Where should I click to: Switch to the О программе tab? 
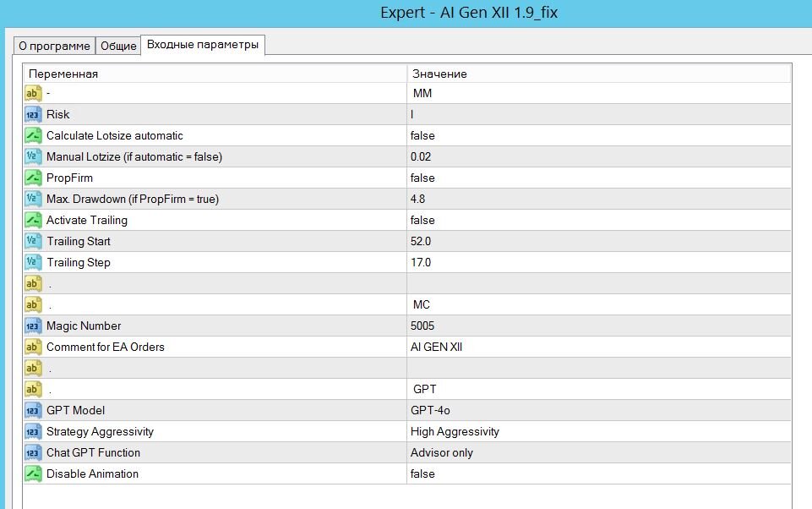(54, 46)
